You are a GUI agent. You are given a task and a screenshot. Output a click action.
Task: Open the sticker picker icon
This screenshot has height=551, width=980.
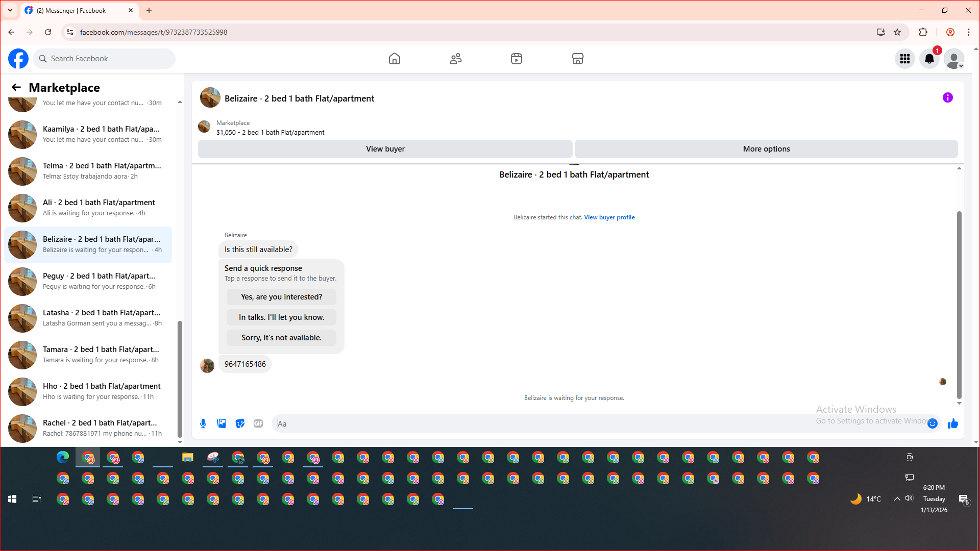tap(240, 423)
